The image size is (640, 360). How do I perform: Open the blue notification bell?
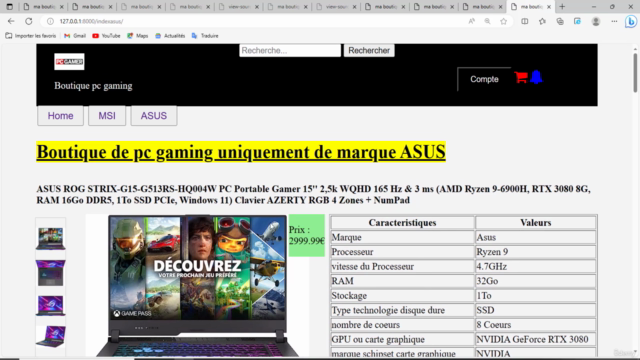[x=536, y=77]
